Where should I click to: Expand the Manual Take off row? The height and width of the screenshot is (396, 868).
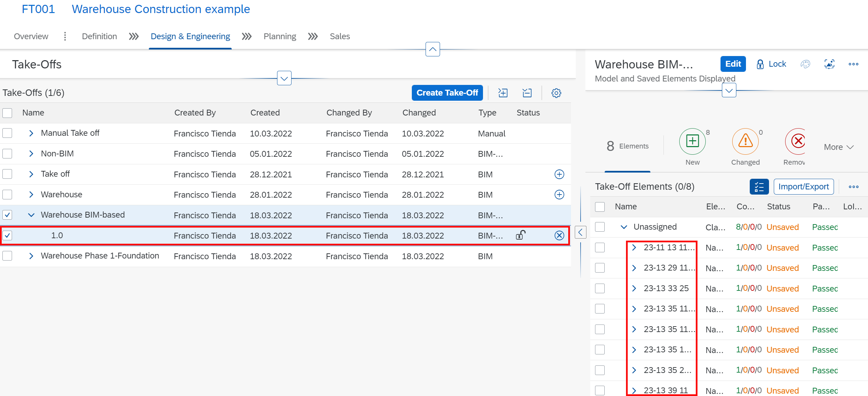click(x=31, y=133)
